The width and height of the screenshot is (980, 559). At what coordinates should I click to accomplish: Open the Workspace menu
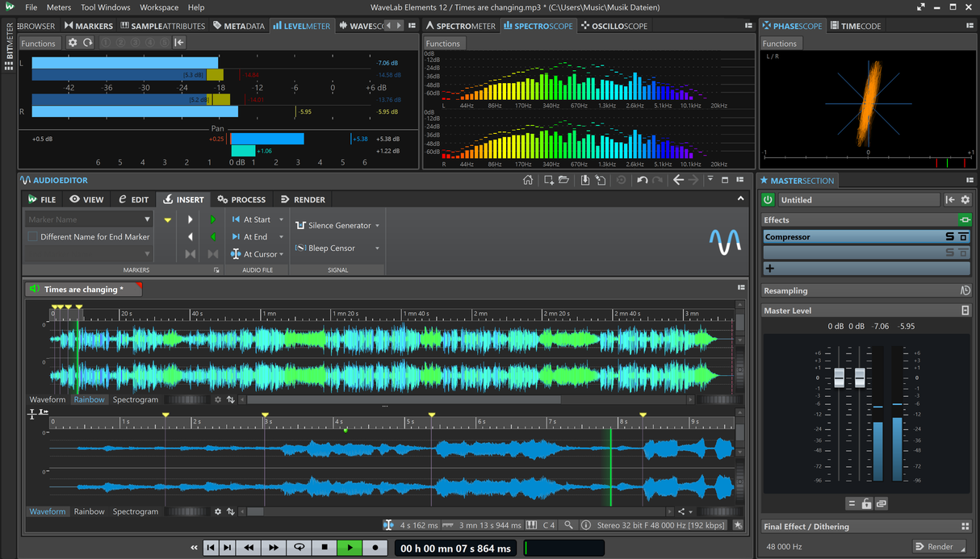(x=158, y=7)
